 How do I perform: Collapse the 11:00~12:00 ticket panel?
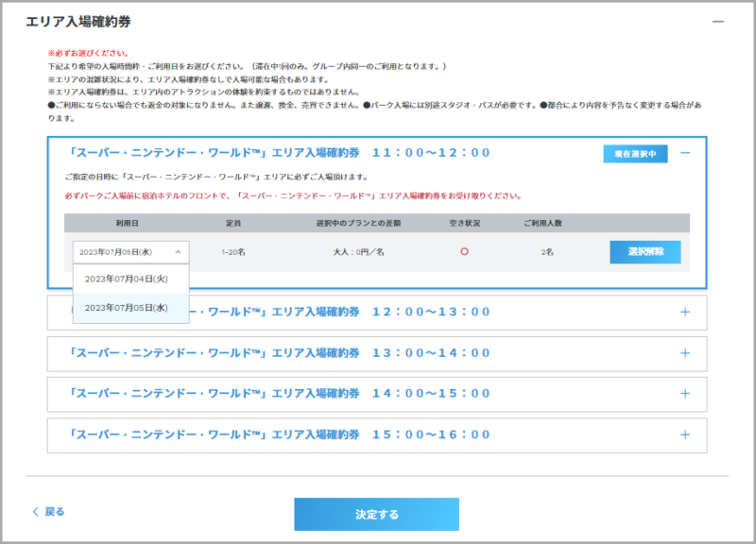point(685,153)
